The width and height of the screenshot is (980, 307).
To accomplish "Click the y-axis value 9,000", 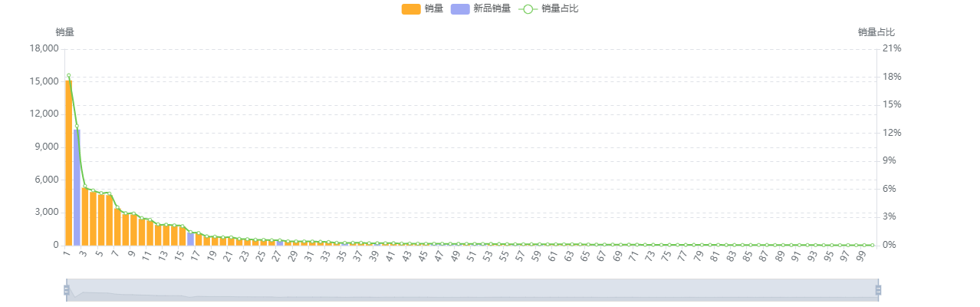I will tap(46, 147).
